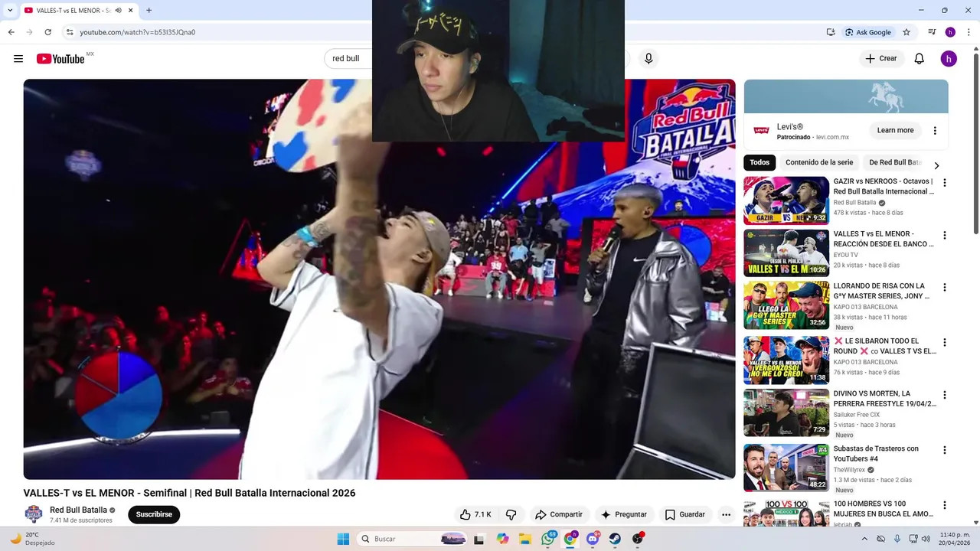
Task: Mute the tab via speaker icon
Action: point(118,10)
